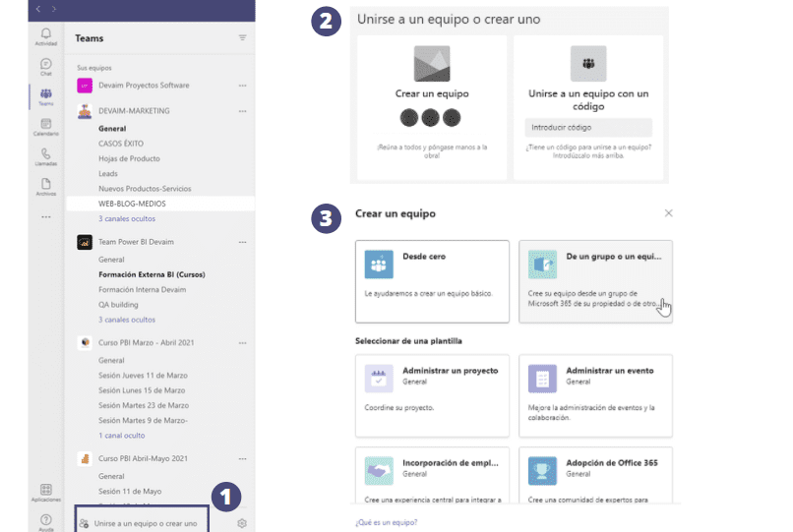The image size is (793, 532).
Task: Open Sesión Lunes 15 de Marzo channel
Action: coord(142,390)
